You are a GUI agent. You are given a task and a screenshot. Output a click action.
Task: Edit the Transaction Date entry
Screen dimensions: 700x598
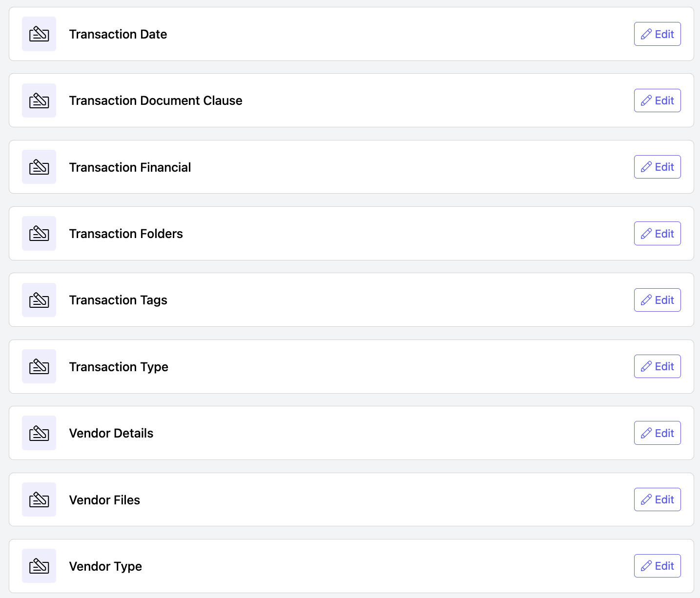coord(657,34)
